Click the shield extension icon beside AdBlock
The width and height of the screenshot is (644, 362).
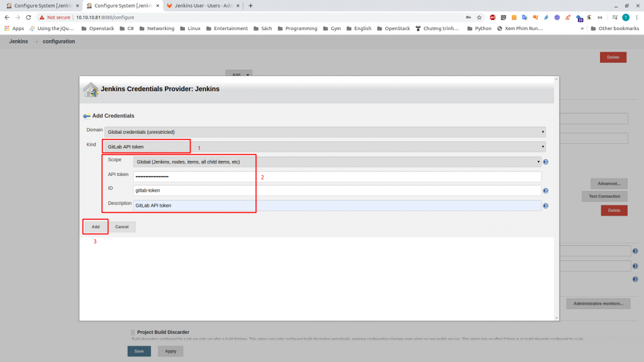tap(503, 17)
